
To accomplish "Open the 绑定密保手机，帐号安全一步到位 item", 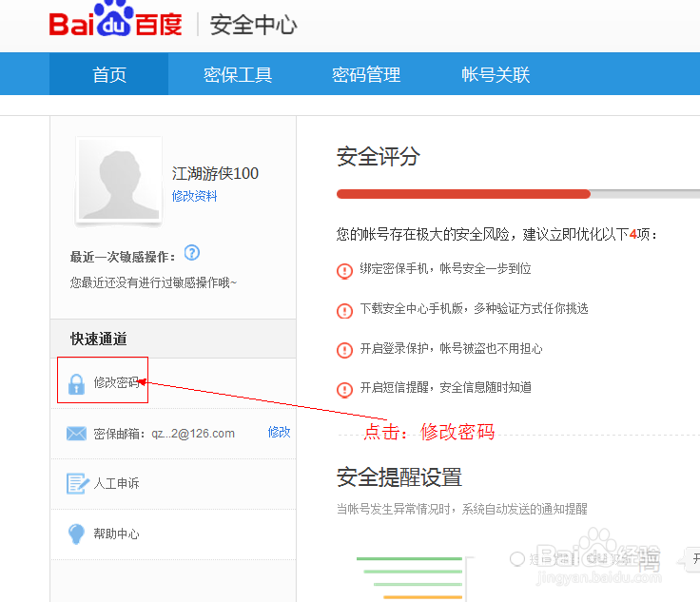I will 445,268.
